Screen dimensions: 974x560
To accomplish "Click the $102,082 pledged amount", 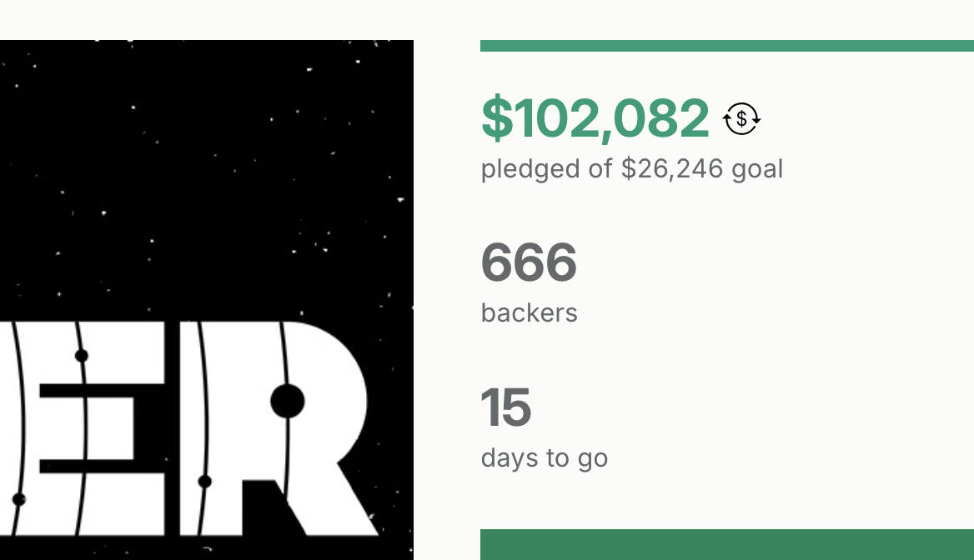I will (595, 118).
